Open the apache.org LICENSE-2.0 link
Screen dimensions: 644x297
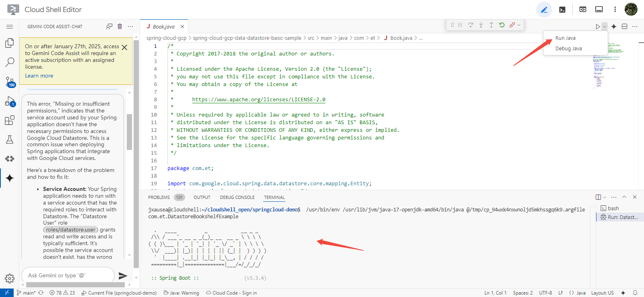click(x=259, y=100)
